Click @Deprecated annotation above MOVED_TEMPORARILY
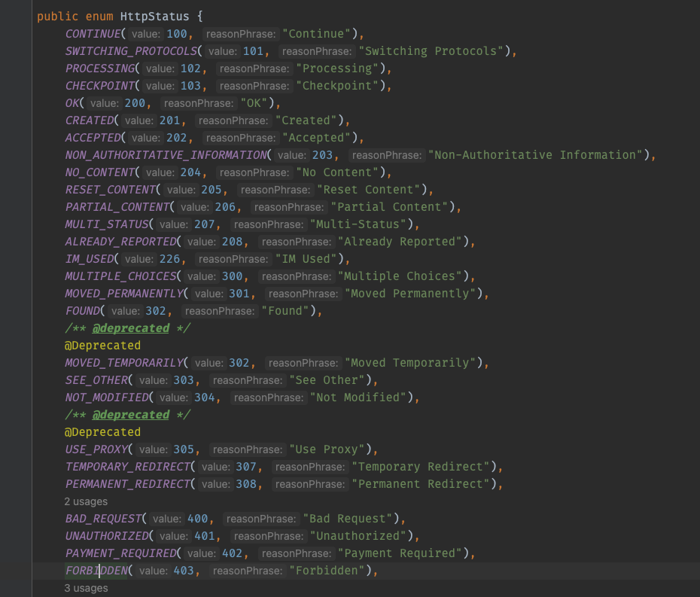700x597 pixels. (x=102, y=346)
